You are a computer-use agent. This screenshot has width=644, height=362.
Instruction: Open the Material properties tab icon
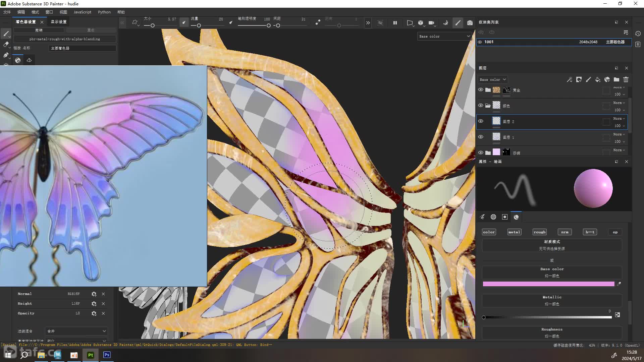coord(516,217)
